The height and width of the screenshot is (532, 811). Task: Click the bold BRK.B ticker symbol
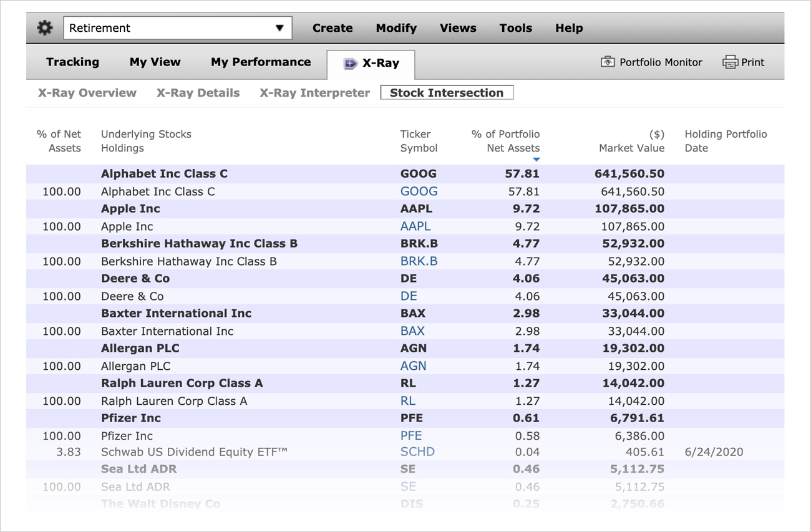click(419, 244)
